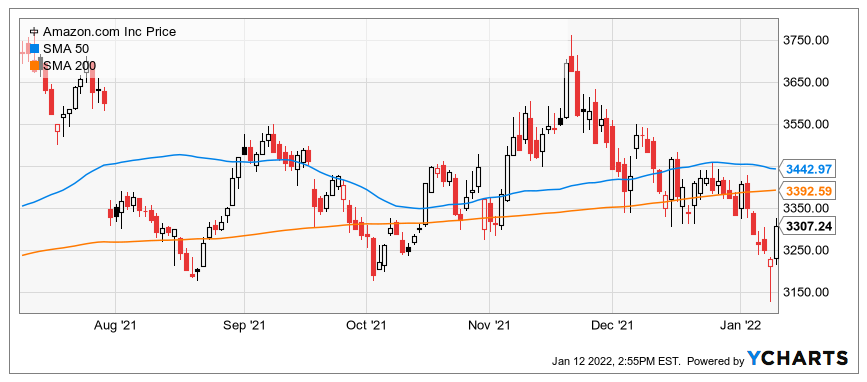
Task: Click the orange 3392.59 value tag
Action: pyautogui.click(x=809, y=192)
